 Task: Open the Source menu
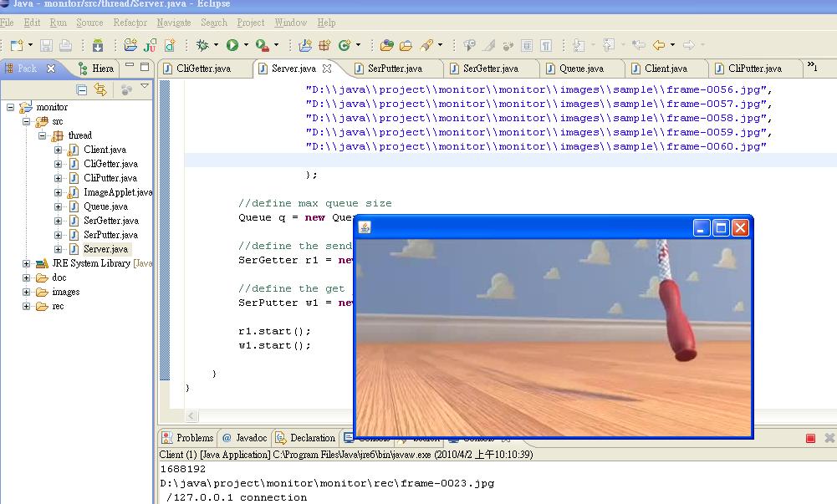(x=89, y=23)
